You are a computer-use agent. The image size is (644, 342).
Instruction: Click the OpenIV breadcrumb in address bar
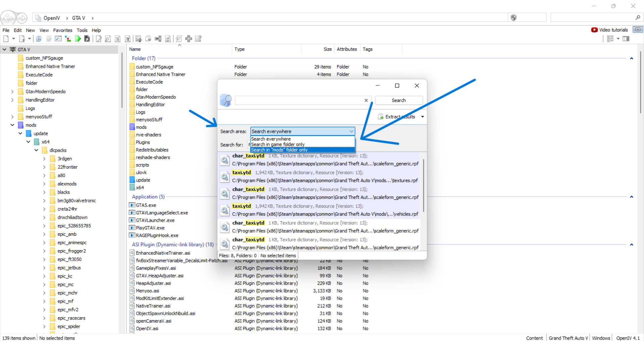pos(52,18)
